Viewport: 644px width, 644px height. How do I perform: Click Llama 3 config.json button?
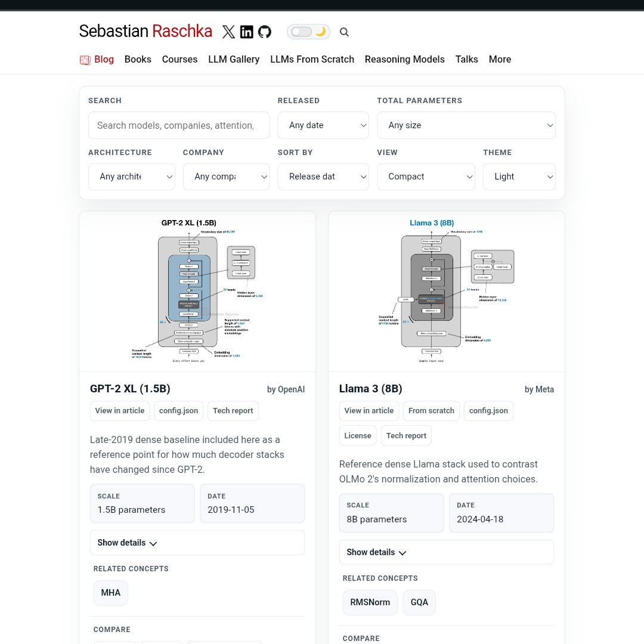[x=488, y=411]
